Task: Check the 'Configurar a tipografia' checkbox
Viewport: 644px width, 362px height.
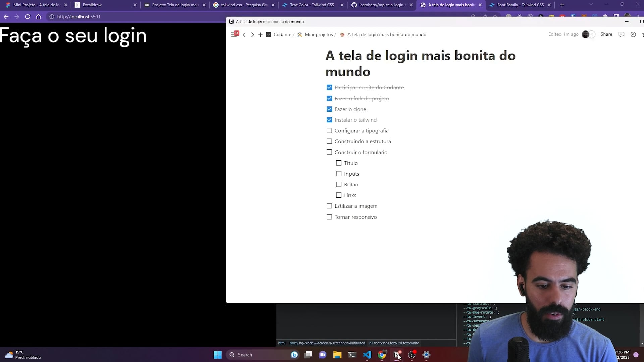Action: (x=329, y=131)
